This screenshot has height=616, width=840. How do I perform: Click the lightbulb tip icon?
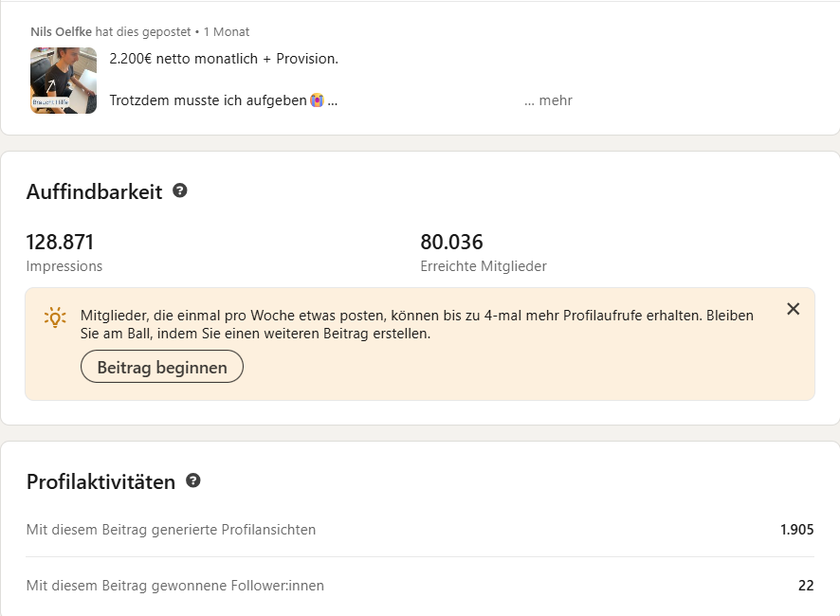[x=56, y=317]
